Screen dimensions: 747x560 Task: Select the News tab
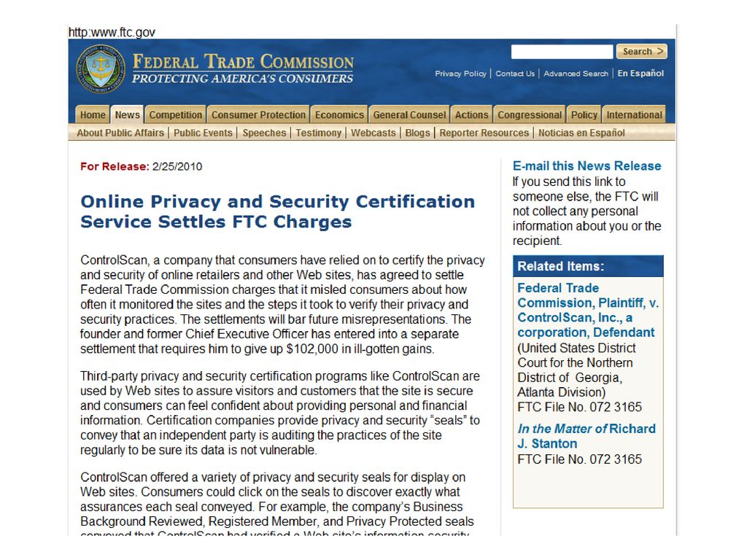click(x=127, y=114)
